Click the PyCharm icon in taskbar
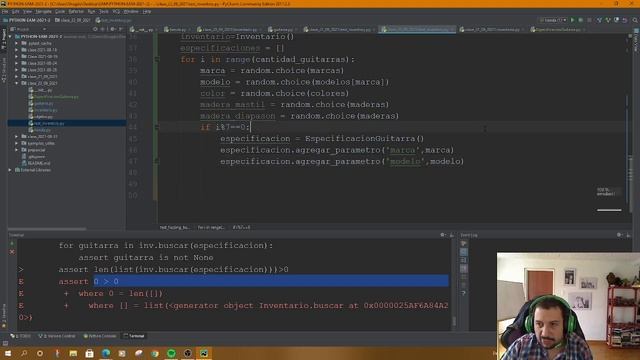 (204, 353)
